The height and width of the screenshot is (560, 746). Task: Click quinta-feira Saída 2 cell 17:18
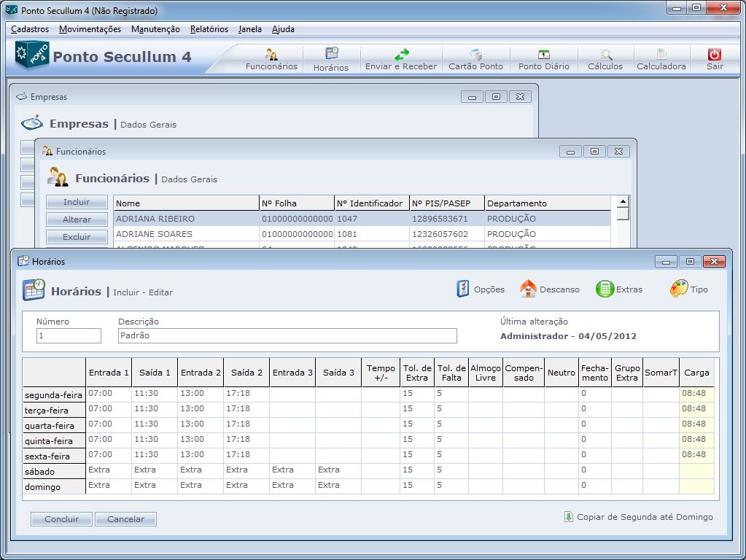[246, 439]
